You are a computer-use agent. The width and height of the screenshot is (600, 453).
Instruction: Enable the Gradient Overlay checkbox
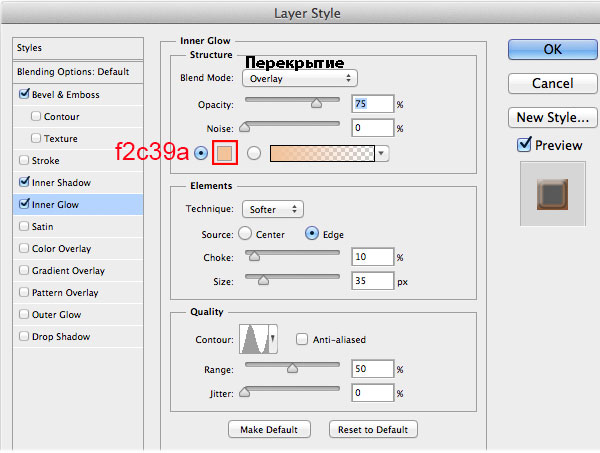[24, 270]
